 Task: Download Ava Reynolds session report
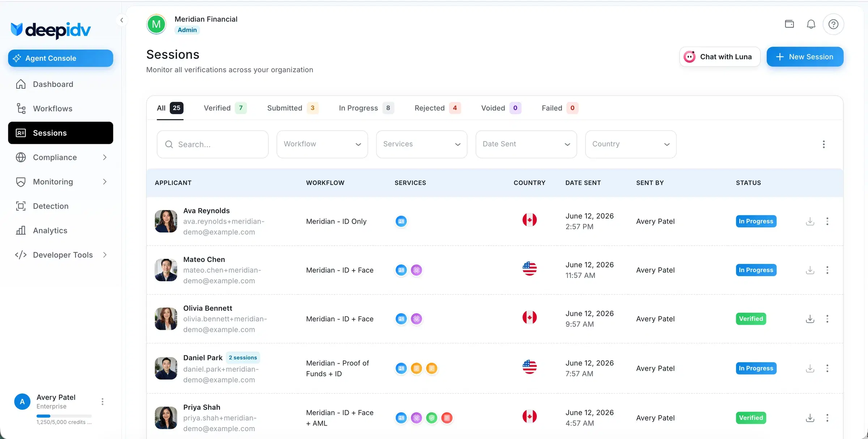point(810,221)
